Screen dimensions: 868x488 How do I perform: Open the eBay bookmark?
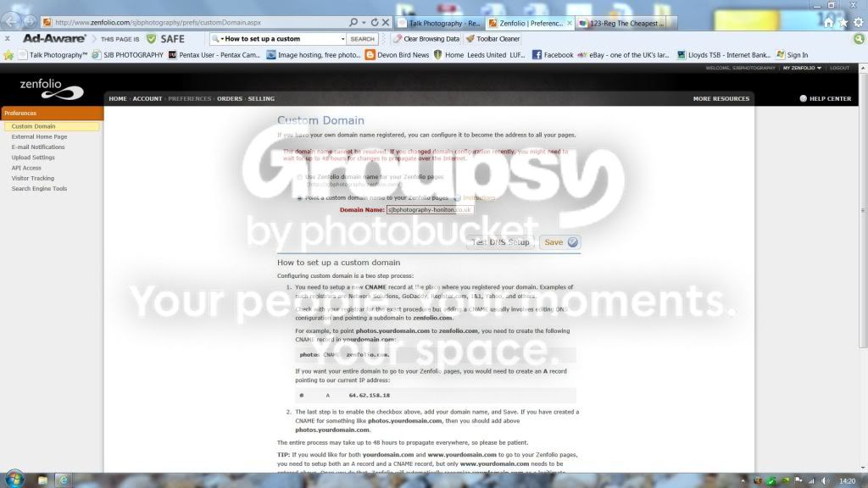(x=623, y=55)
